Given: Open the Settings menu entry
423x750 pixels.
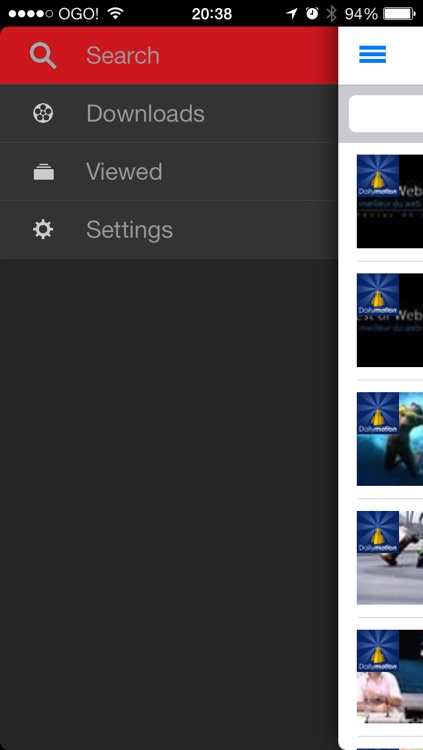Looking at the screenshot, I should coord(168,230).
